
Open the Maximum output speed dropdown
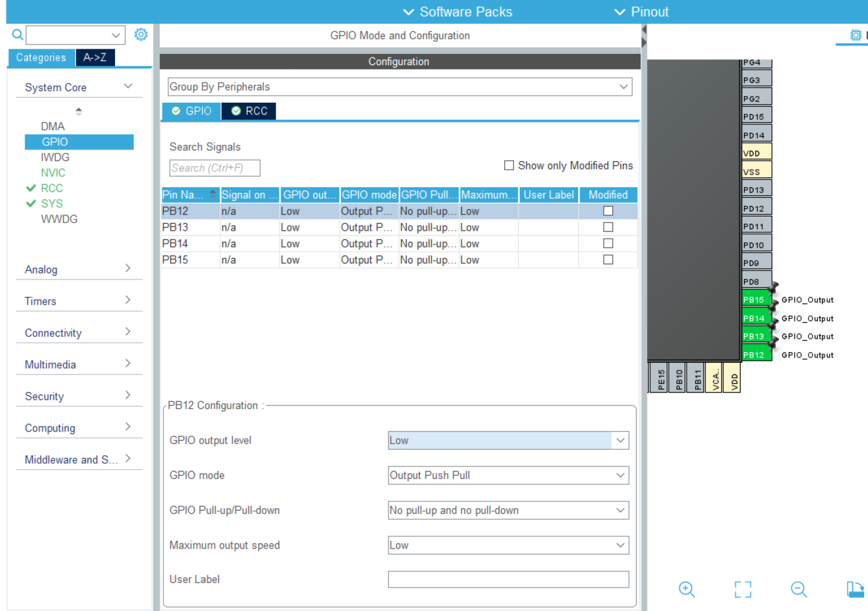(x=508, y=545)
